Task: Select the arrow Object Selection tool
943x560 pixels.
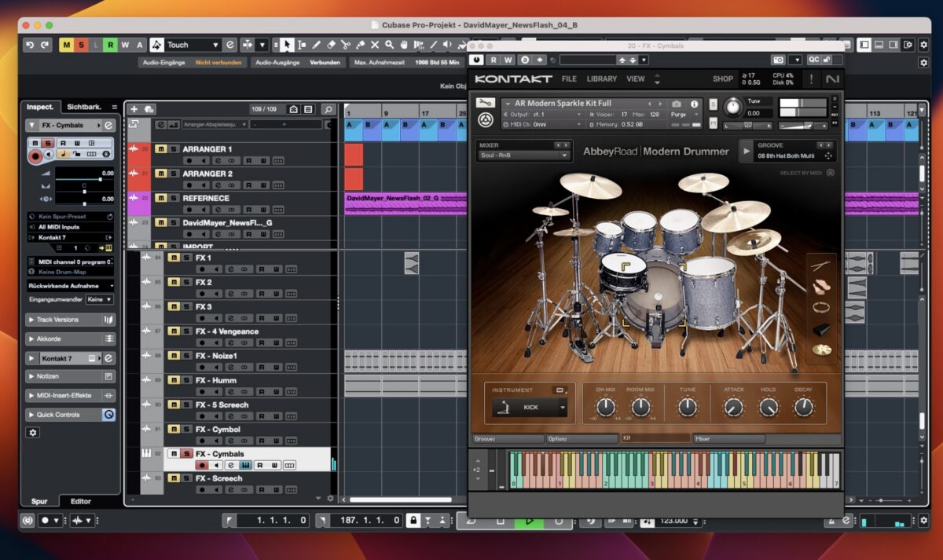Action: [287, 45]
